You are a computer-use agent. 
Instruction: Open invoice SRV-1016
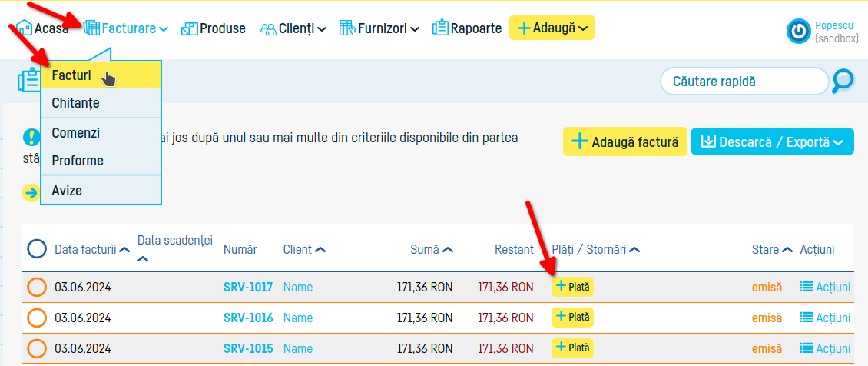tap(248, 318)
